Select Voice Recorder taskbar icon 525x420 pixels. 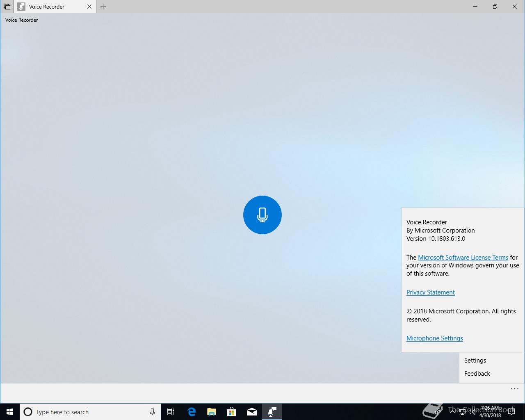(272, 412)
